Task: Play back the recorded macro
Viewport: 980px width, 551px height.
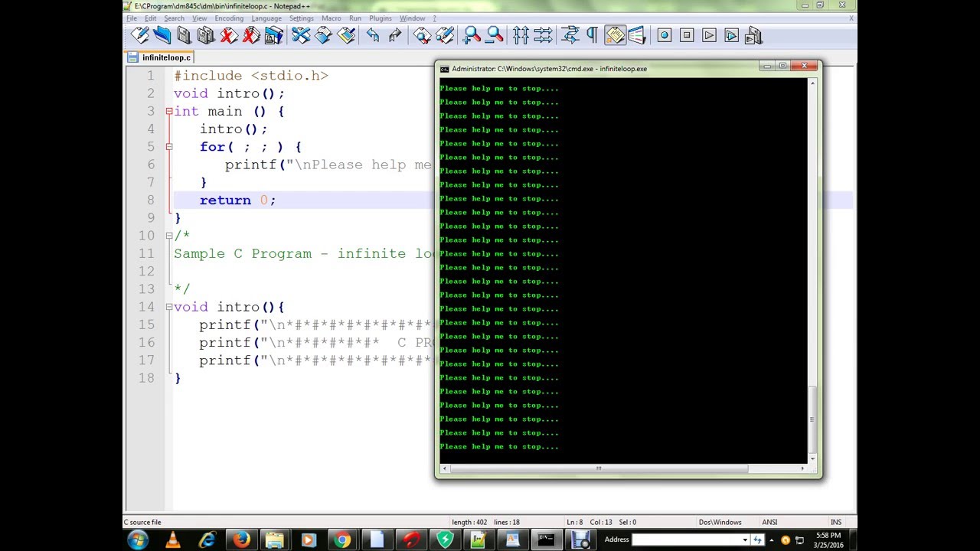Action: tap(709, 35)
